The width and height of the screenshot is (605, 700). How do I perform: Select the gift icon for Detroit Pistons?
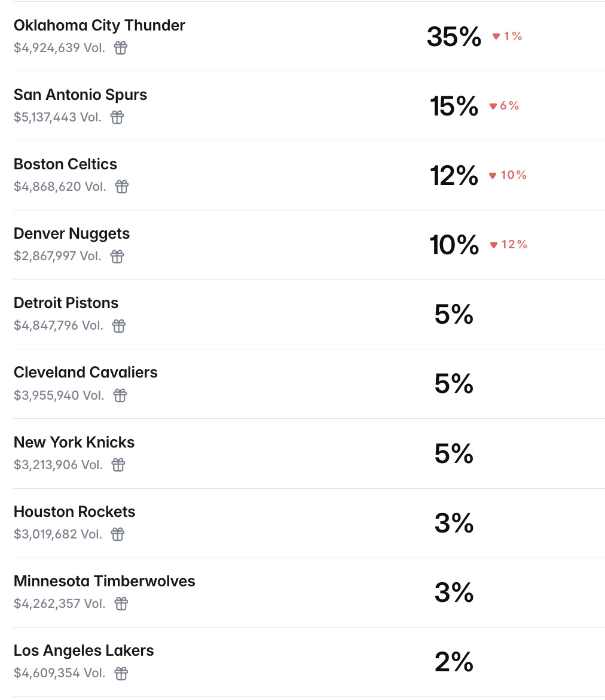pos(119,325)
